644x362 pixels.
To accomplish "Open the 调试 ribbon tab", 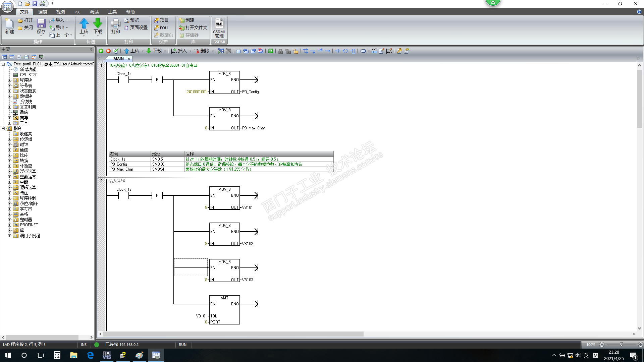I will point(94,12).
